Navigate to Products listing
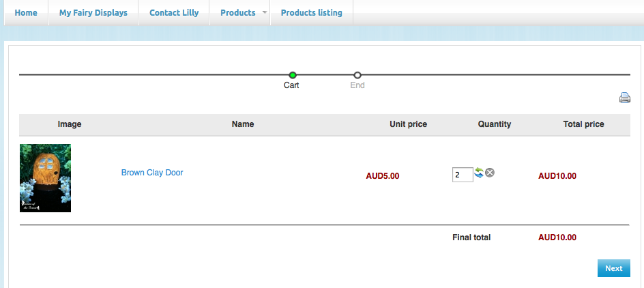The width and height of the screenshot is (644, 288). tap(311, 13)
